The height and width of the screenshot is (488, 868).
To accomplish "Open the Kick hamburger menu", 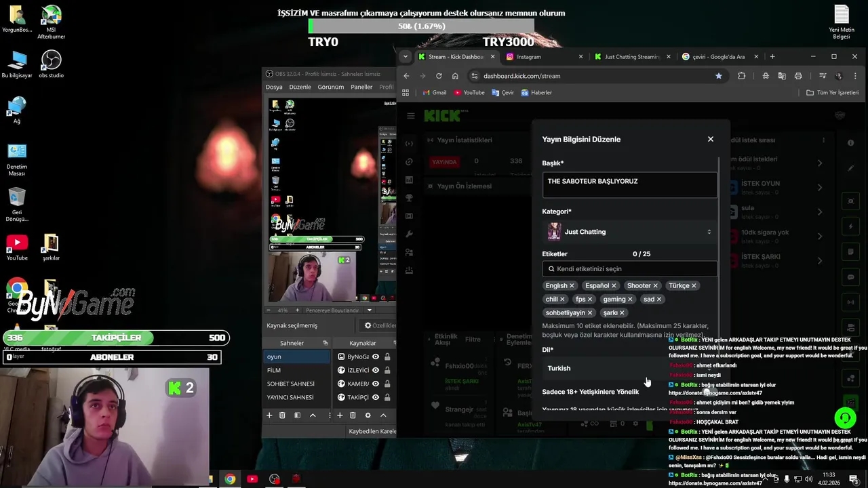I will tap(410, 116).
